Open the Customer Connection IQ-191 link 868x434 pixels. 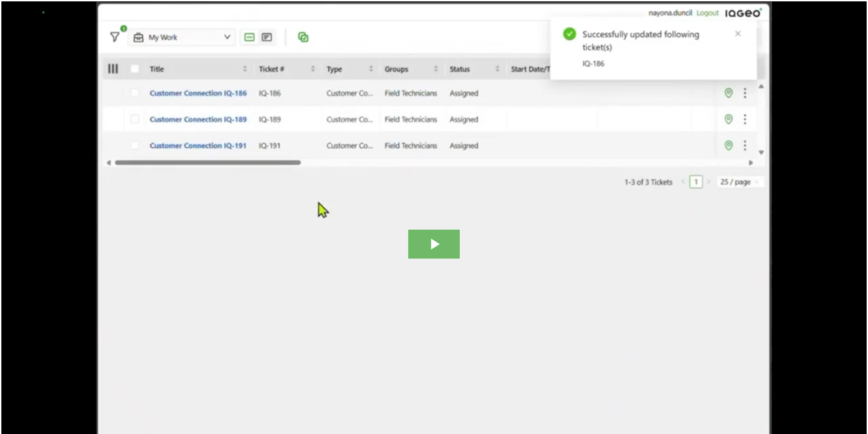198,146
